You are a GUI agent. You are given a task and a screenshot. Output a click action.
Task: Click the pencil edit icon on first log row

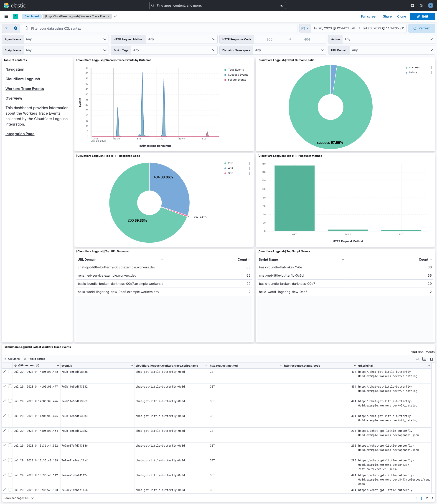[x=4, y=372]
